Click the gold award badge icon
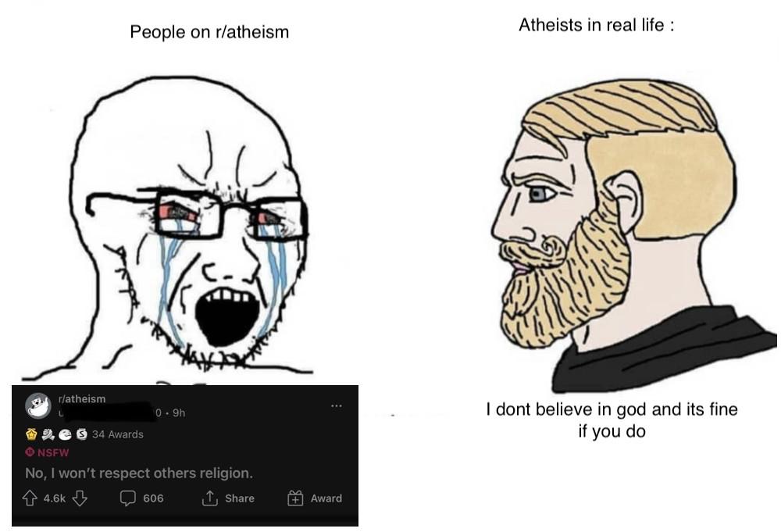The image size is (781, 532). (x=31, y=434)
